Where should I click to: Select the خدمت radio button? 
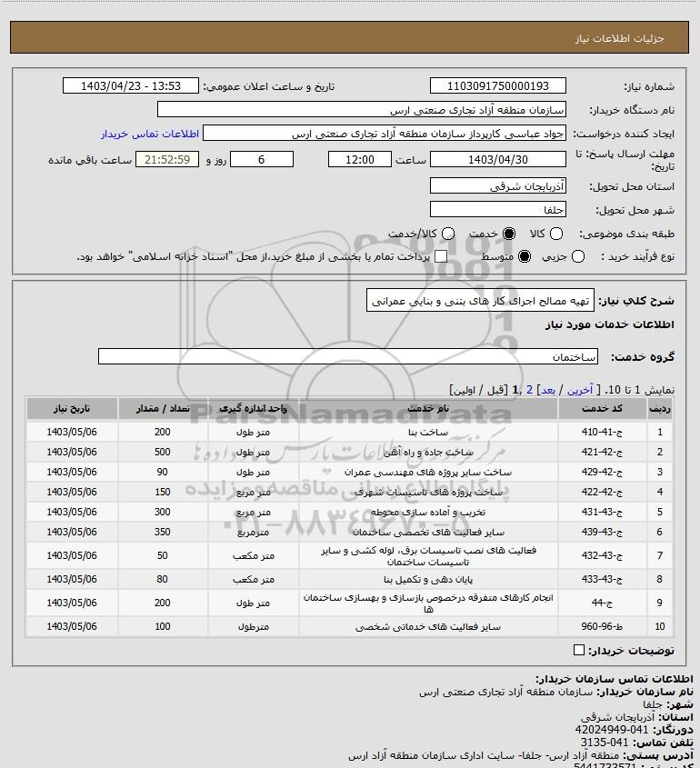[509, 234]
